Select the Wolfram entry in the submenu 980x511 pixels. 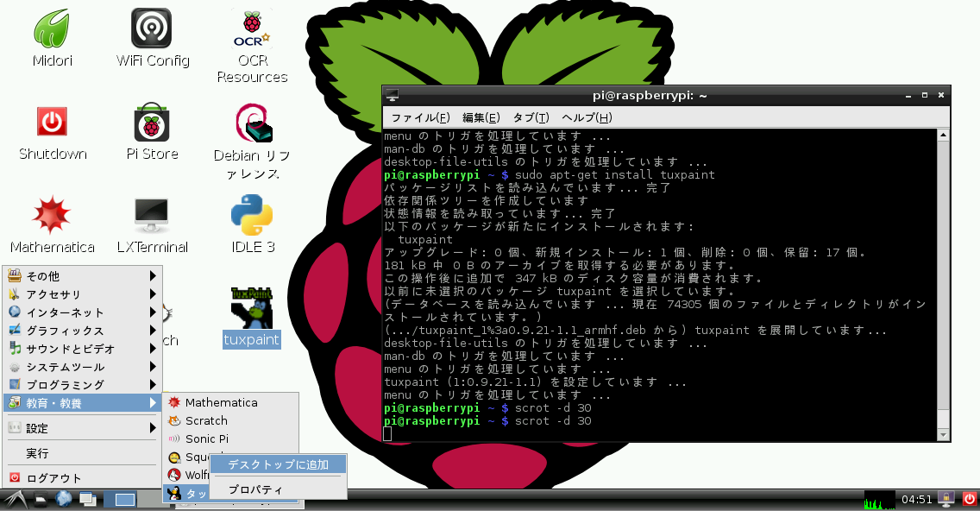pos(187,476)
